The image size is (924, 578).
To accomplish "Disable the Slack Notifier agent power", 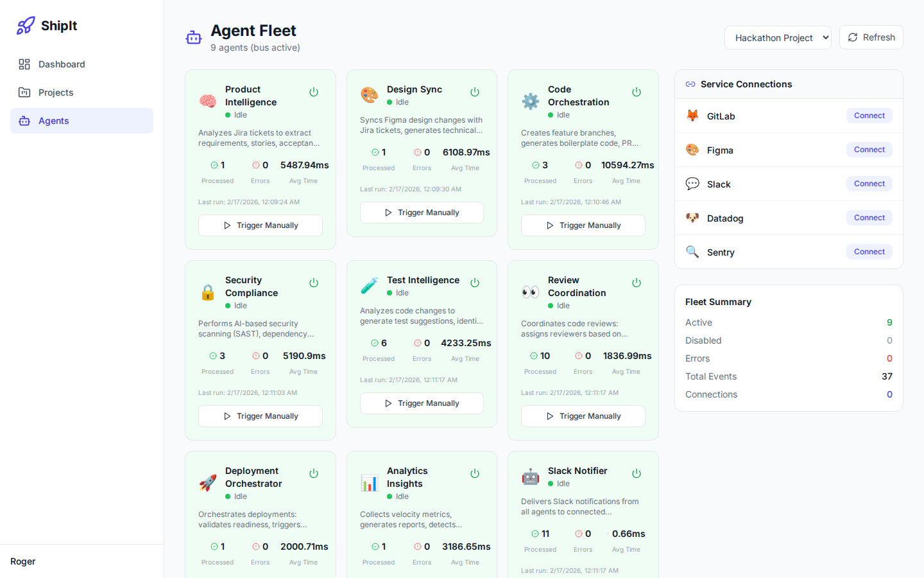I will 637,473.
